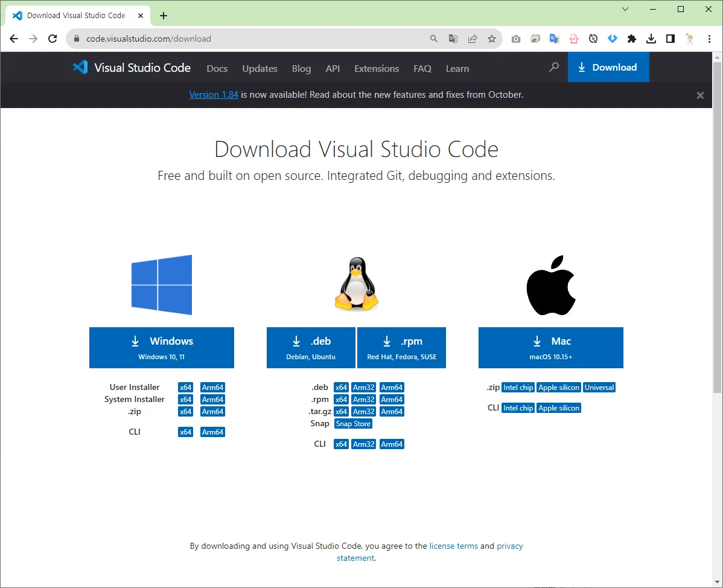Click the zoom magnifier in address bar
The width and height of the screenshot is (723, 588).
[x=433, y=39]
